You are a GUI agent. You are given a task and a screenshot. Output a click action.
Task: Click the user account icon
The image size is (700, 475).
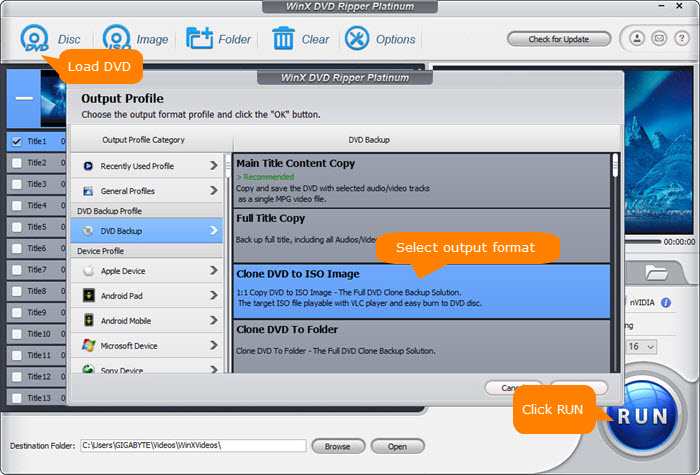tap(637, 39)
